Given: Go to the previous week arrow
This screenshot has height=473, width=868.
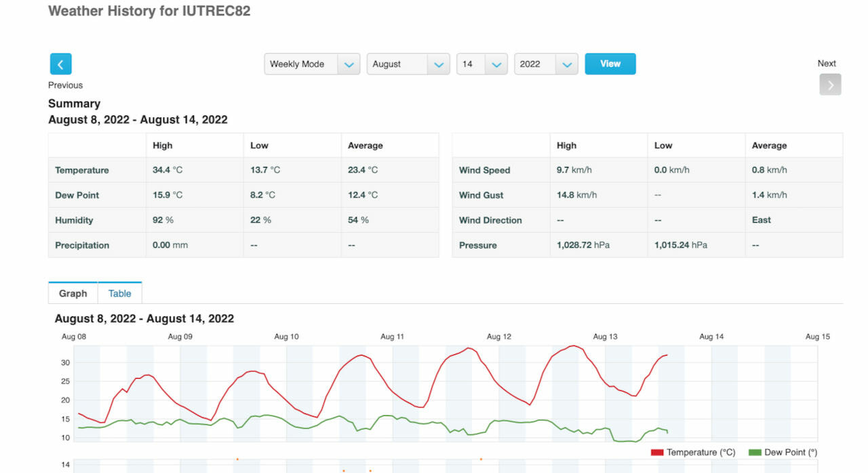Looking at the screenshot, I should click(x=60, y=64).
